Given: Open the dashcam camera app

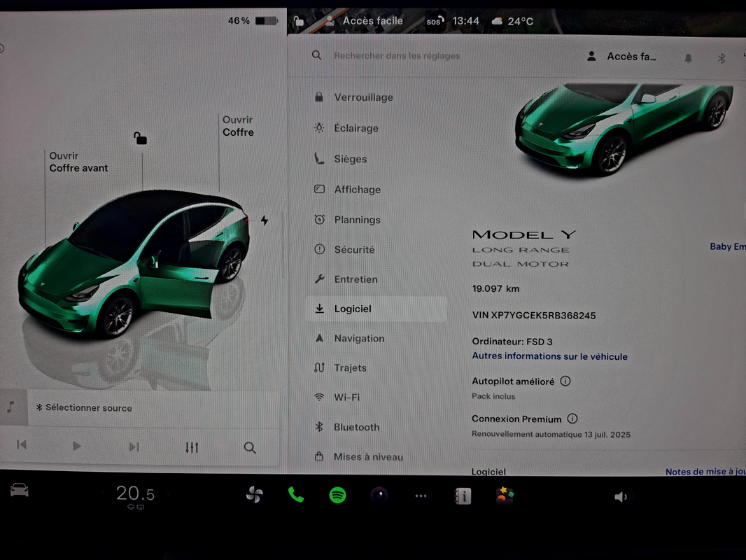Looking at the screenshot, I should click(379, 496).
